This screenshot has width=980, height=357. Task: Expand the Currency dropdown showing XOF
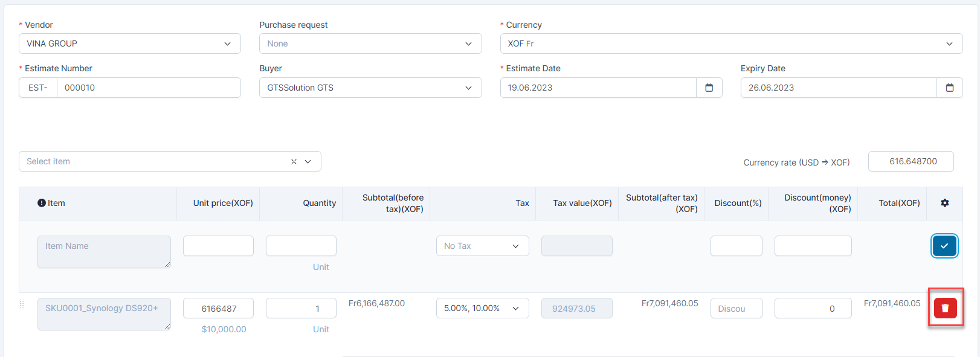(949, 43)
